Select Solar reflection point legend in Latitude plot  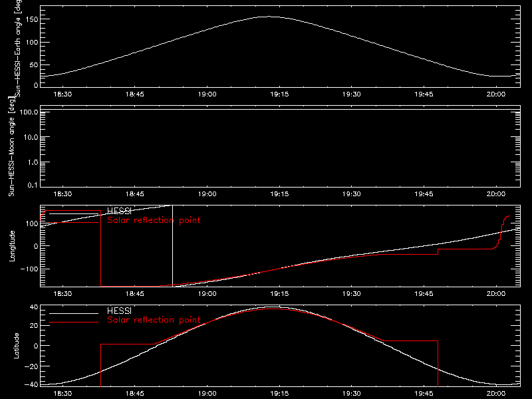click(154, 320)
